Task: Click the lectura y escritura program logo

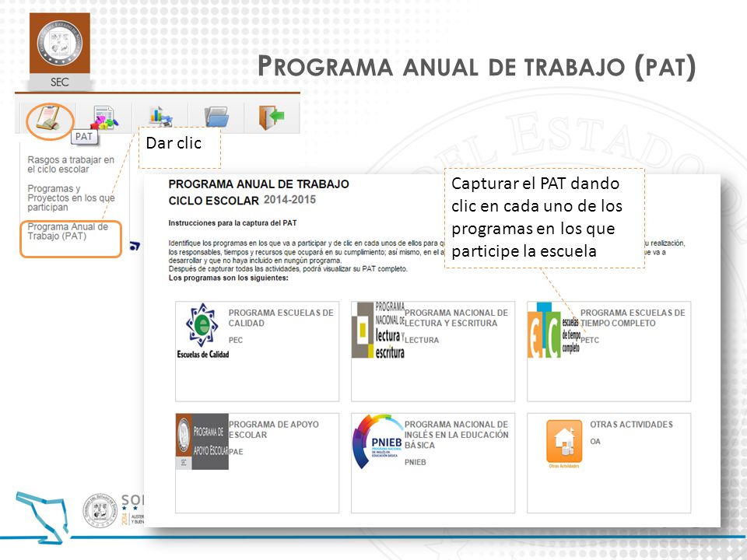Action: (x=378, y=330)
